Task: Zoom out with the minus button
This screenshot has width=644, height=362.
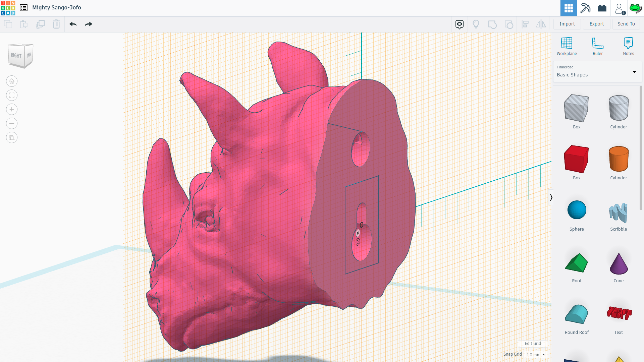Action: [x=12, y=123]
